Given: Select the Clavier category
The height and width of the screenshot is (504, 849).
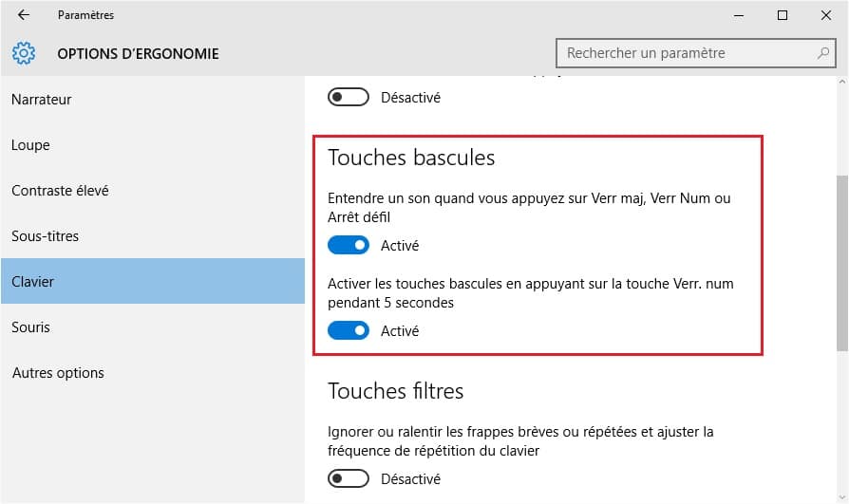Looking at the screenshot, I should point(33,282).
